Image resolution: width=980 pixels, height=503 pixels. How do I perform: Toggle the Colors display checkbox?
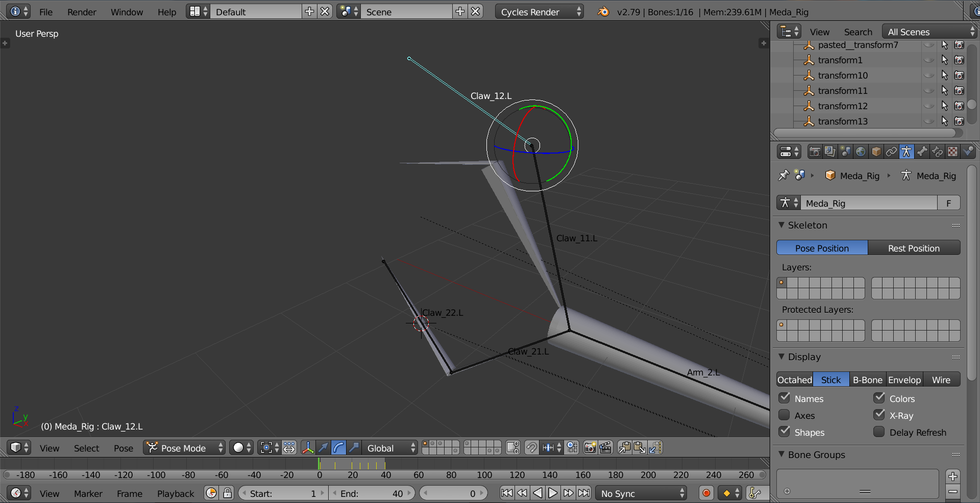[879, 398]
